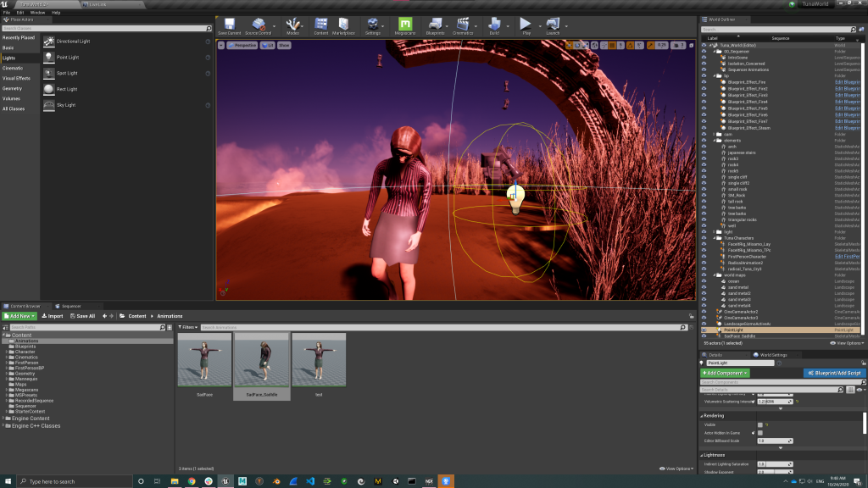Viewport: 868px width, 488px height.
Task: Open the Cinematics toolbar icon
Action: pos(462,25)
